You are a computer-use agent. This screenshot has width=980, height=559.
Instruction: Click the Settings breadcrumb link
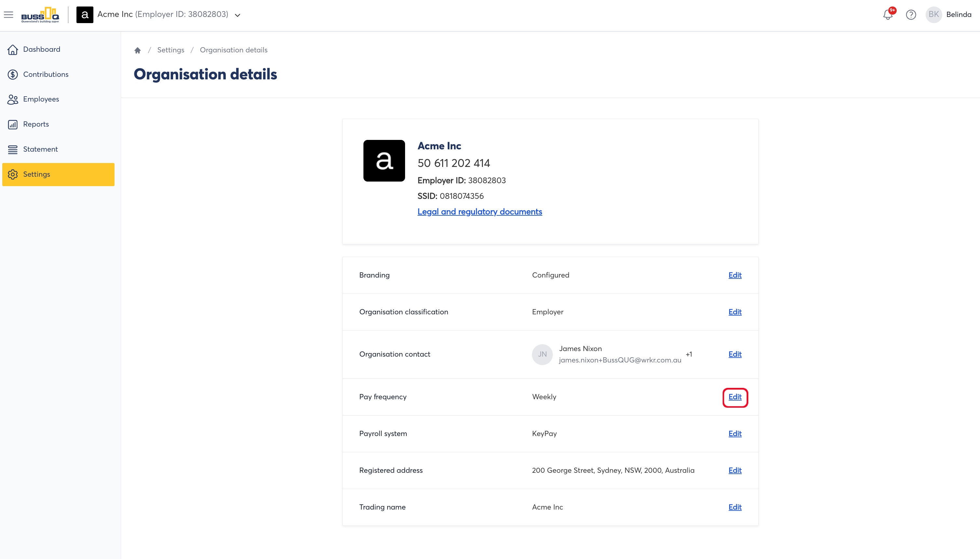pyautogui.click(x=170, y=50)
